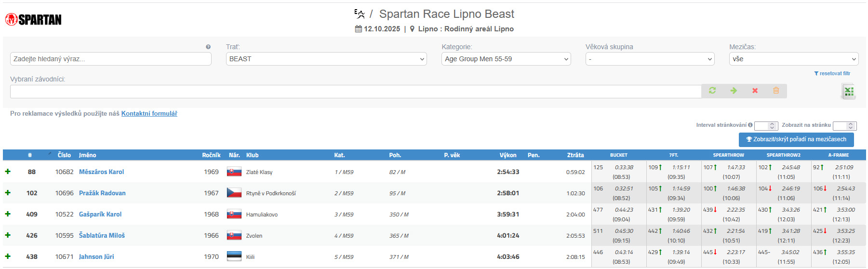Image resolution: width=868 pixels, height=269 pixels.
Task: Expand row for Gašparík Karol with plus
Action: (8, 214)
